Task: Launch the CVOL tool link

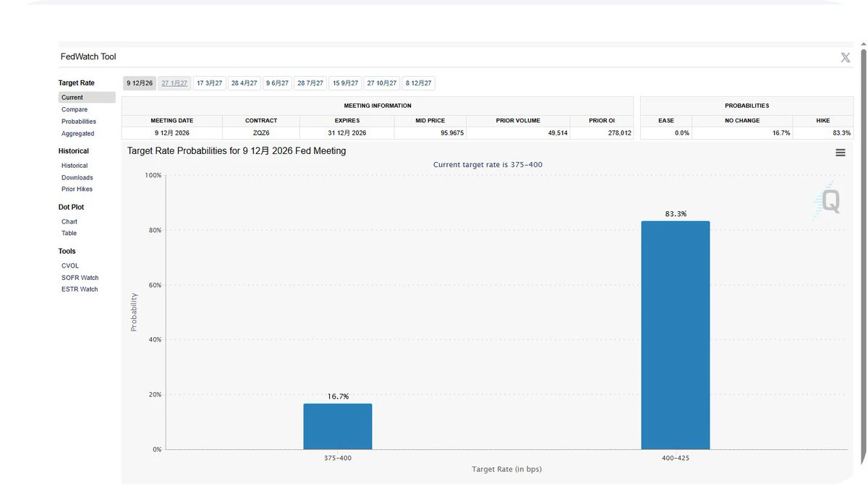Action: pyautogui.click(x=70, y=265)
